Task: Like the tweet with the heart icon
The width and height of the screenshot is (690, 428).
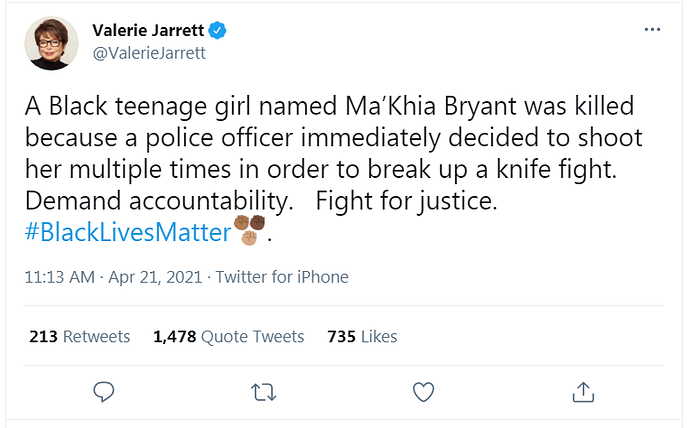Action: point(423,392)
